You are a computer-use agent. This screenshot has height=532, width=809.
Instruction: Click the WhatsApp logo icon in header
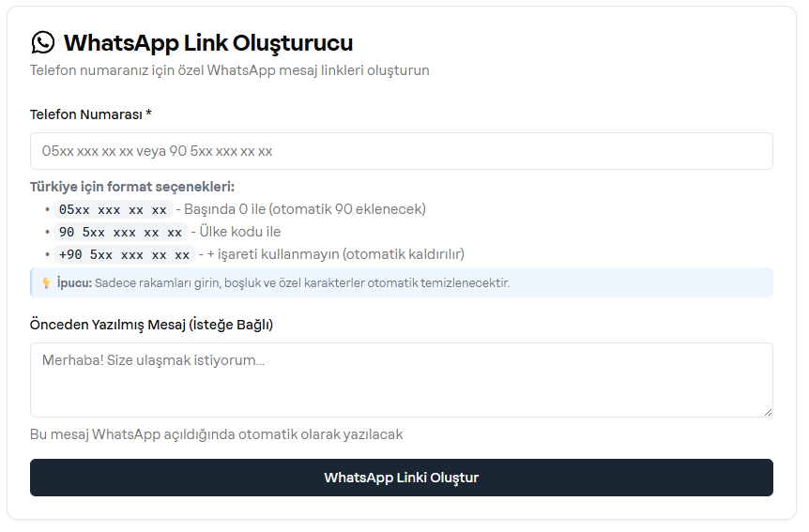tap(43, 42)
